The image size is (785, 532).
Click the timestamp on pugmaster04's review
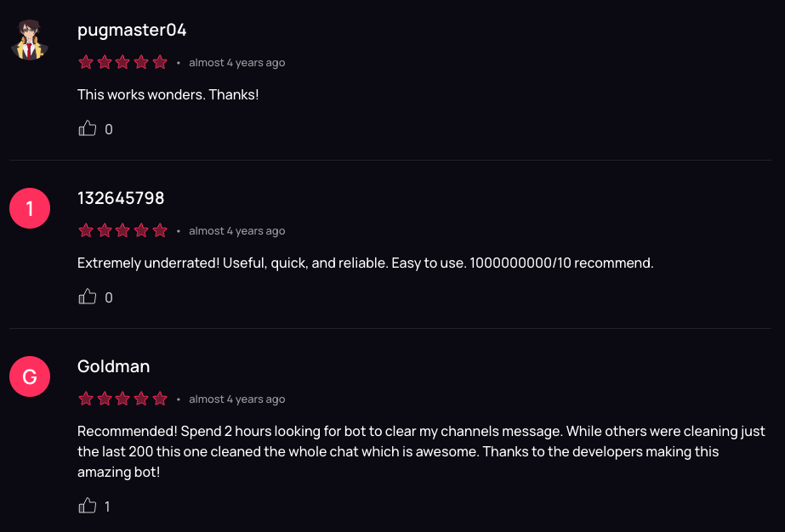pyautogui.click(x=236, y=62)
